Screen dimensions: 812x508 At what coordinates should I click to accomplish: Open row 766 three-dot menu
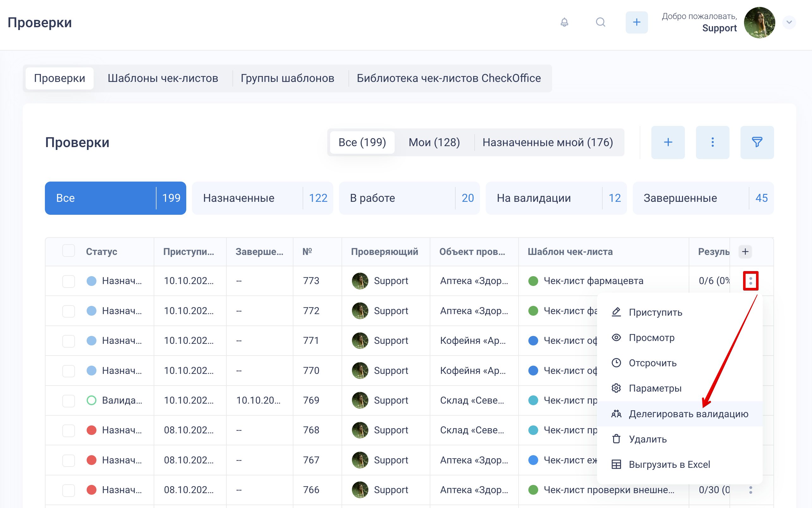tap(751, 490)
